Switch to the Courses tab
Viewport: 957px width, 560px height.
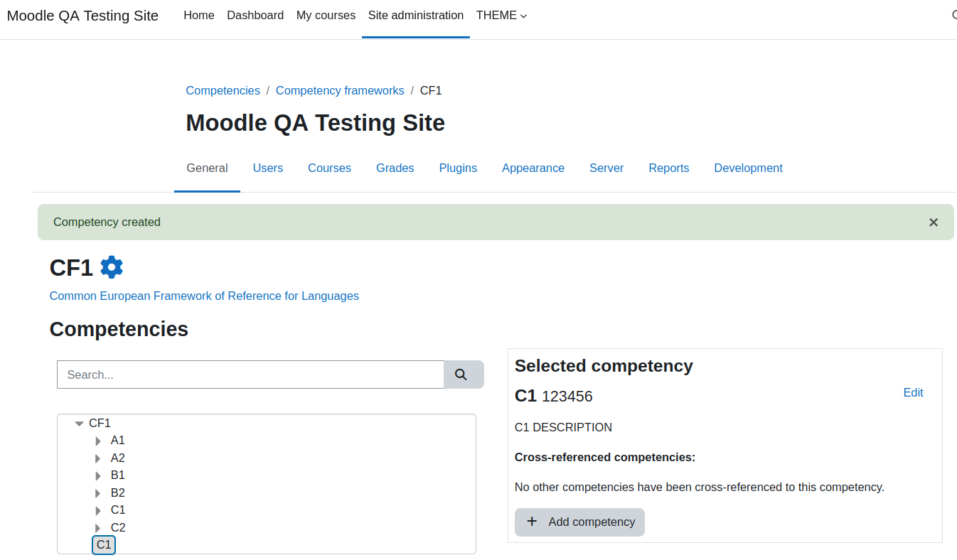(329, 168)
